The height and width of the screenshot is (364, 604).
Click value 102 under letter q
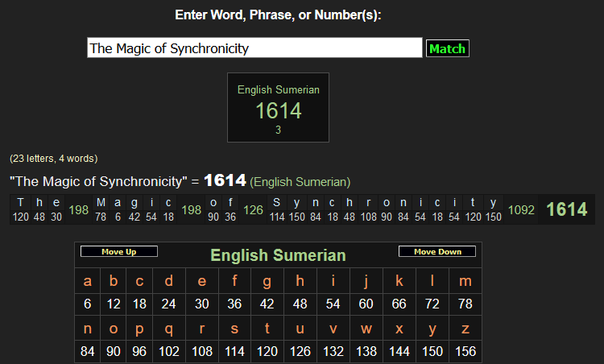168,352
